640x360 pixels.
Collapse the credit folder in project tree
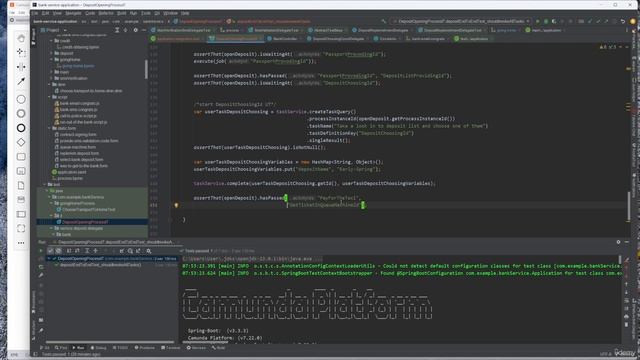[51, 41]
